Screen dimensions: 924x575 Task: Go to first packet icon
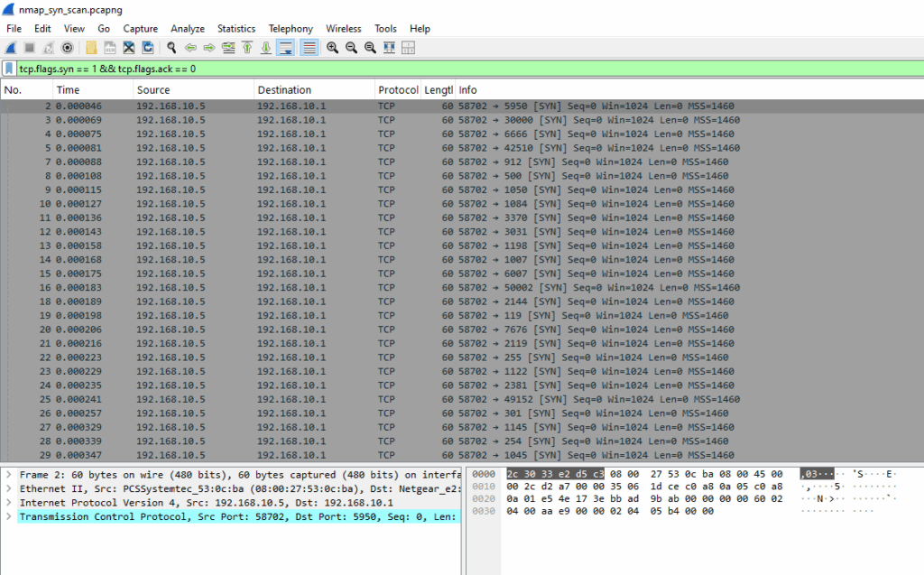point(247,48)
